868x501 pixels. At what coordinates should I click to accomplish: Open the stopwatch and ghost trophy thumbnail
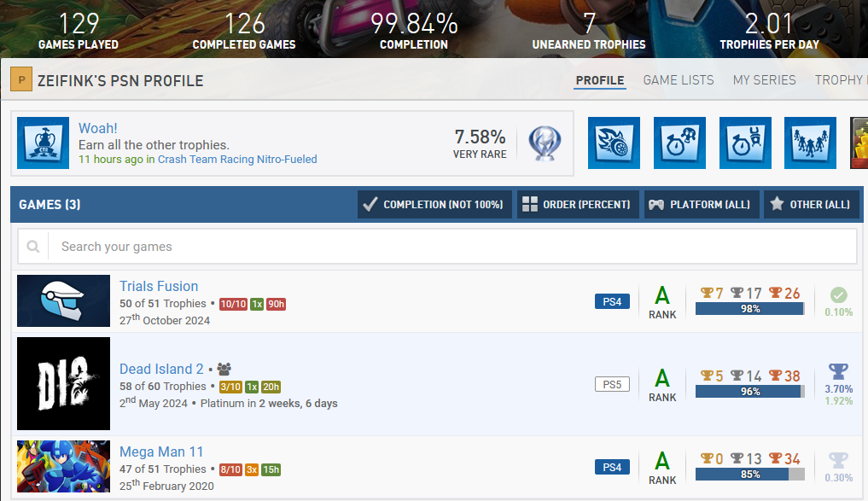point(679,143)
